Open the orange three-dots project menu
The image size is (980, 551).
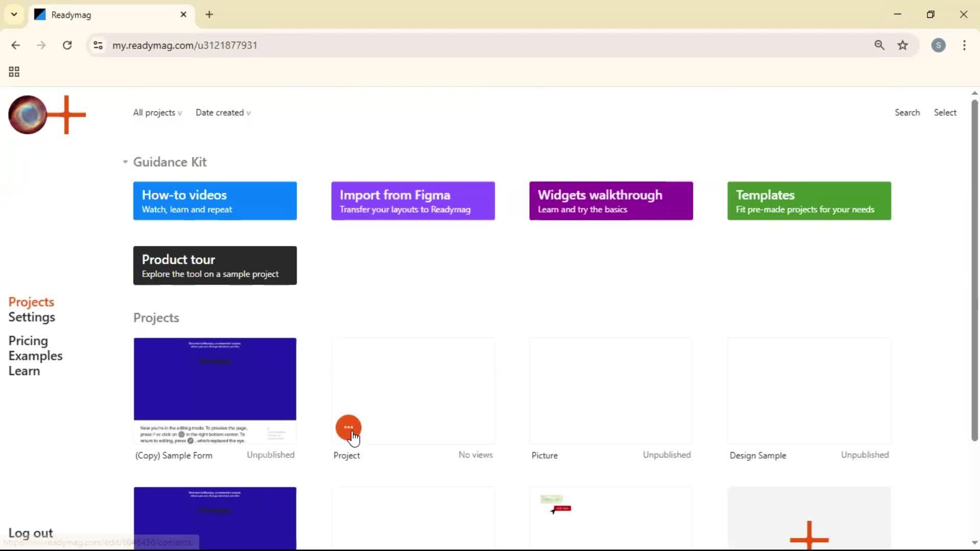(348, 427)
